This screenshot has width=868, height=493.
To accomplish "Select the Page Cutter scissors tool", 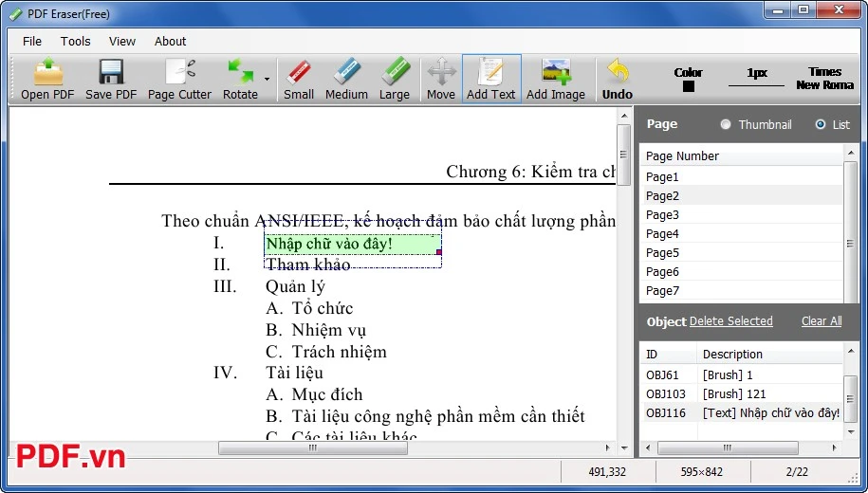I will (x=179, y=79).
